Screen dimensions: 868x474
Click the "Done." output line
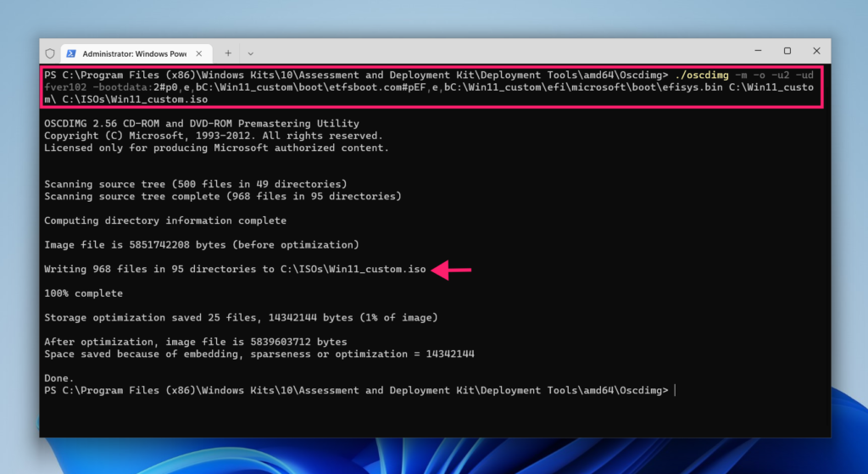59,378
